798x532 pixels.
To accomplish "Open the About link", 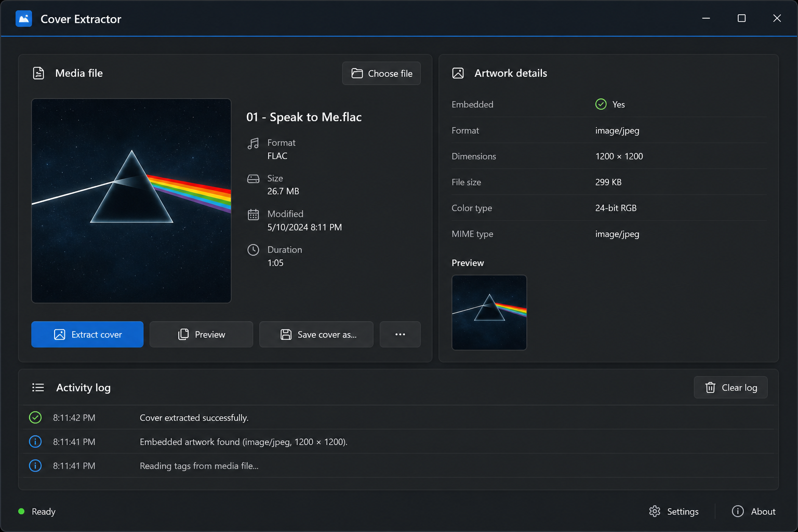I will pos(754,511).
